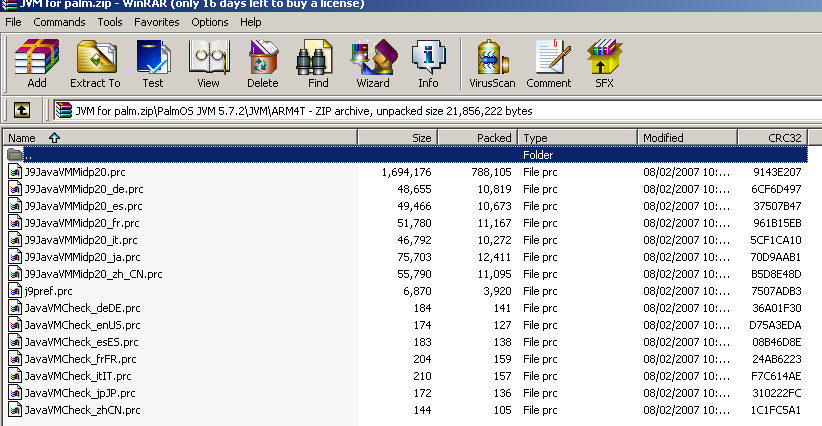Select file name JavaVMCheck_esES.prc

81,342
